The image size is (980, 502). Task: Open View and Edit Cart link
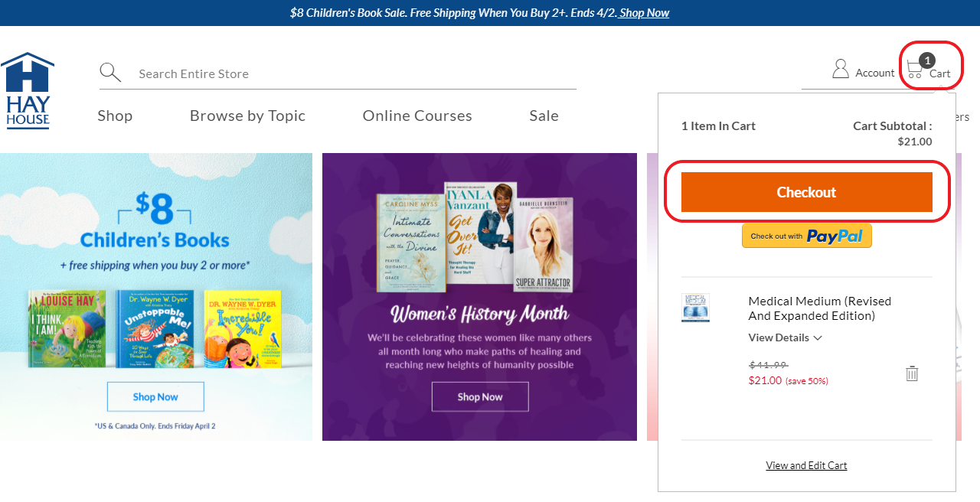(x=806, y=465)
